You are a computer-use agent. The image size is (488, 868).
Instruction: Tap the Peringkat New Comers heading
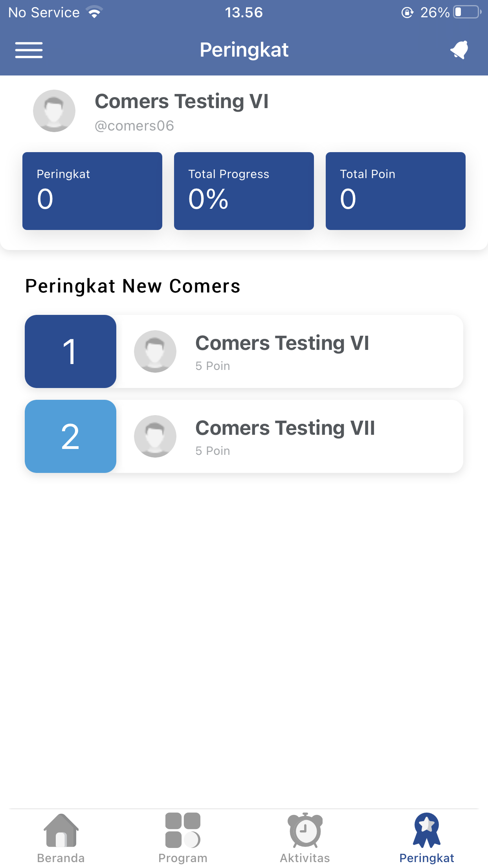tap(133, 286)
